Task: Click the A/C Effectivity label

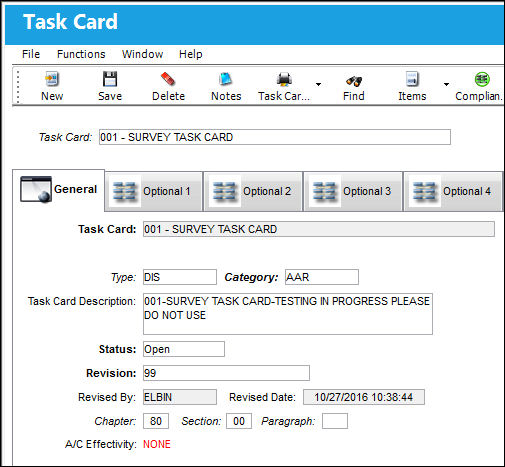Action: (101, 444)
